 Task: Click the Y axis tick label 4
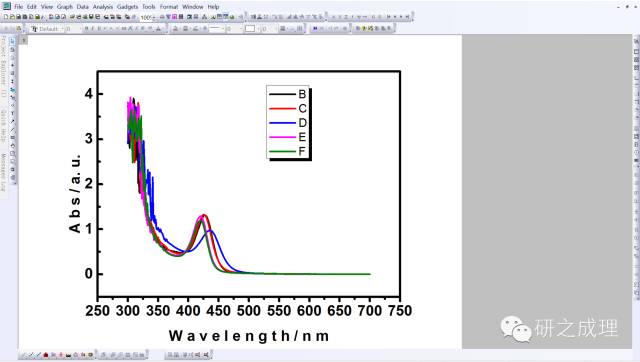(x=89, y=94)
